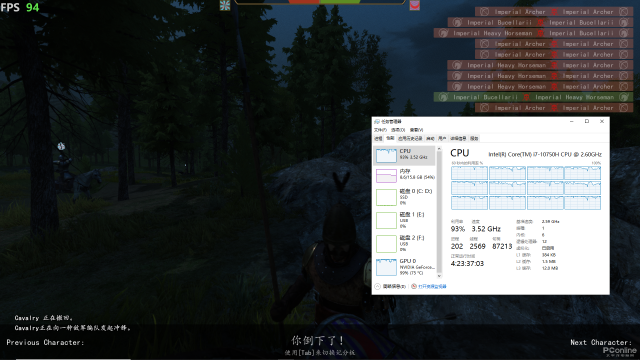Click the Heavy Horseman killed Bucellarii feed row

[533, 33]
